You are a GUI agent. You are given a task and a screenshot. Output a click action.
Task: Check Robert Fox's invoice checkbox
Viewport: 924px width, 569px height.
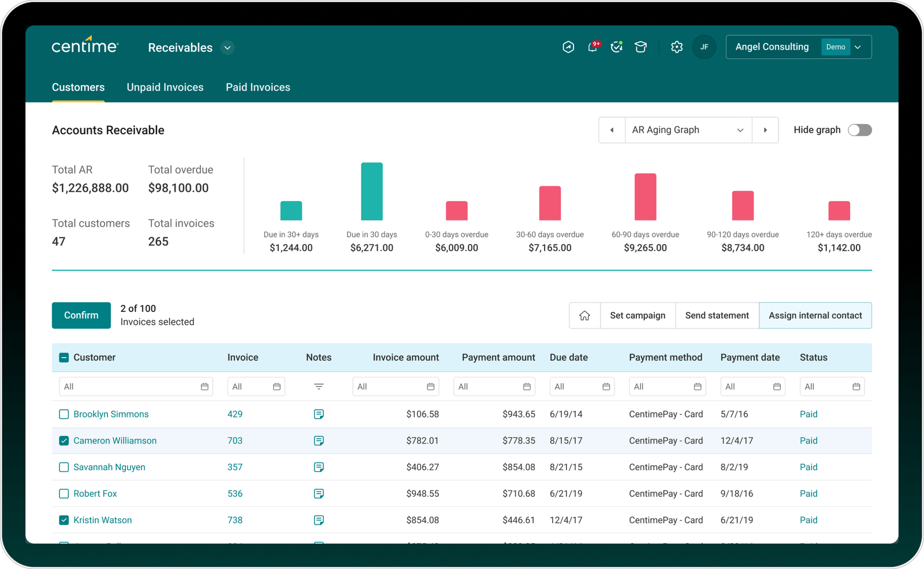pos(64,493)
